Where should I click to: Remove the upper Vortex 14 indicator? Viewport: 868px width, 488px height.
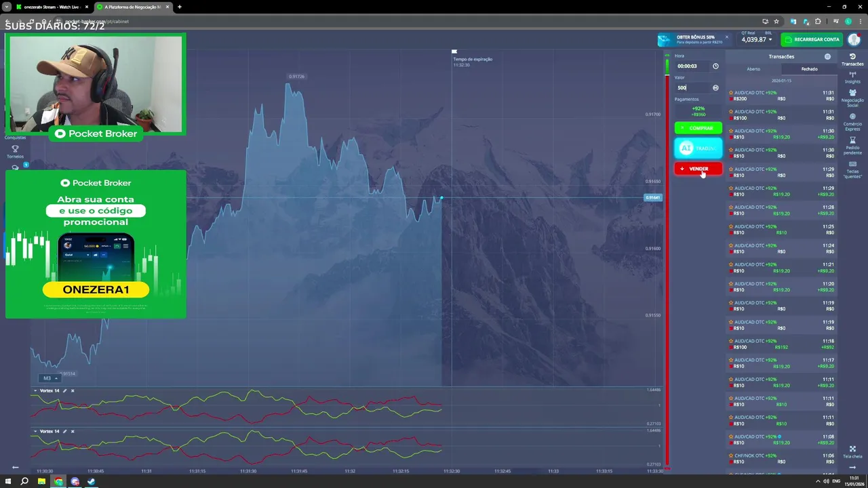coord(73,390)
